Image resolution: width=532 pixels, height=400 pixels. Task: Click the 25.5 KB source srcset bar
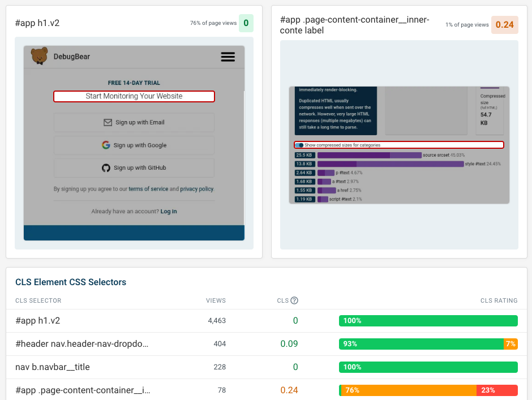(x=370, y=155)
